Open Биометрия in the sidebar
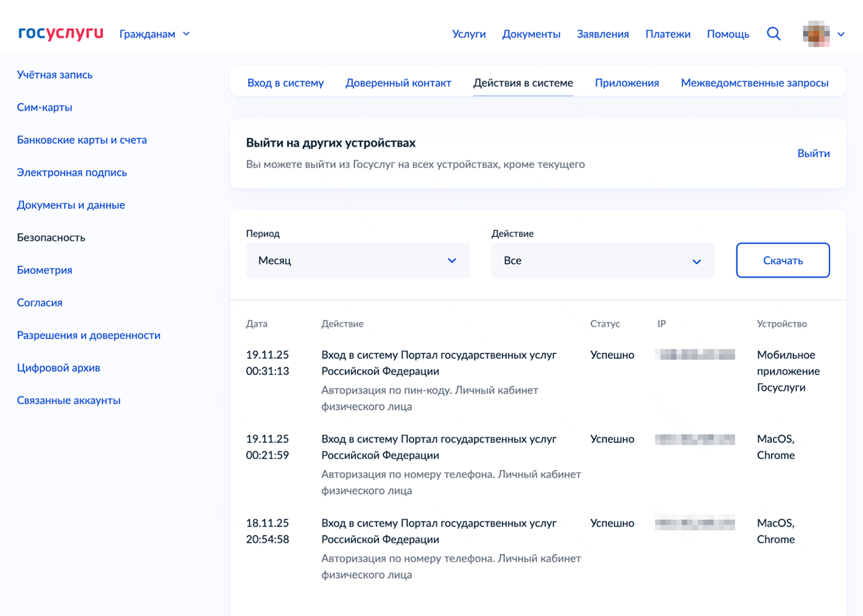The width and height of the screenshot is (863, 616). [x=45, y=270]
